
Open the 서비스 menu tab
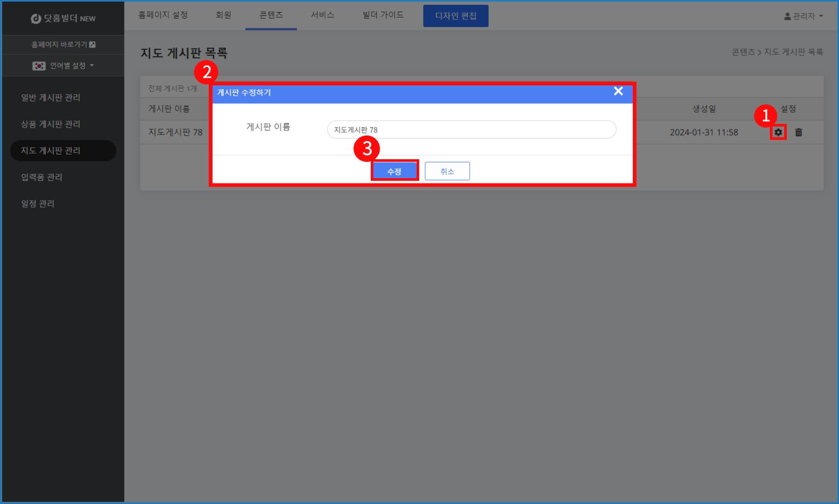click(323, 15)
